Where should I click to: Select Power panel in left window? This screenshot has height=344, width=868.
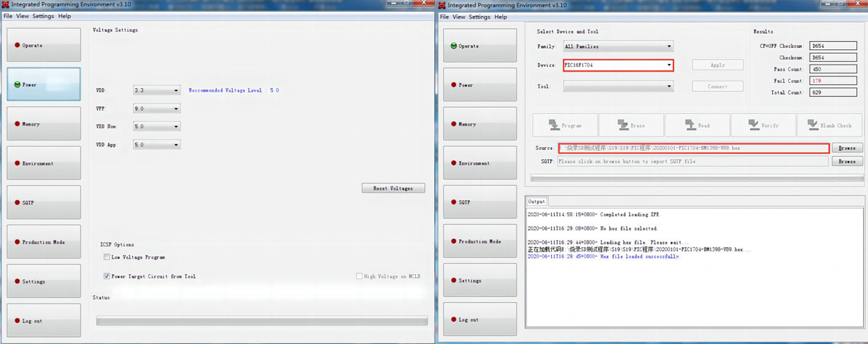coord(44,84)
